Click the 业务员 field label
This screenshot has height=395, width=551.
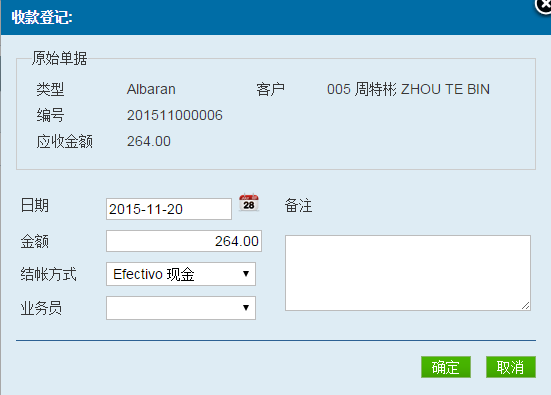point(41,308)
